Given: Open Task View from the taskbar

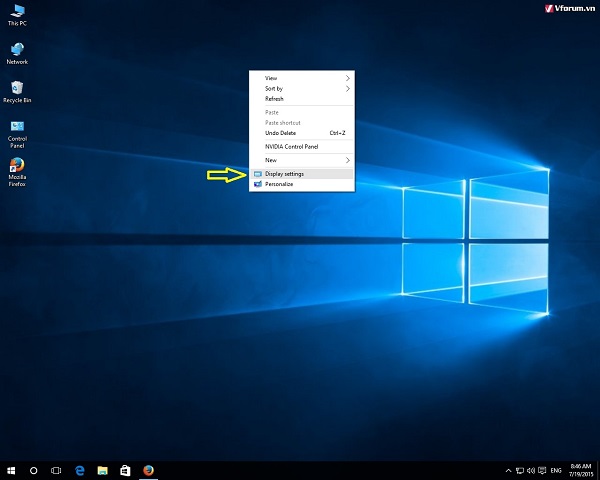Looking at the screenshot, I should click(56, 469).
